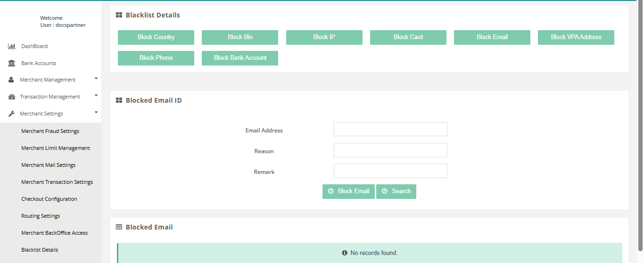644x263 pixels.
Task: Click the grid icon beside Blocked Email ID
Action: tap(119, 100)
